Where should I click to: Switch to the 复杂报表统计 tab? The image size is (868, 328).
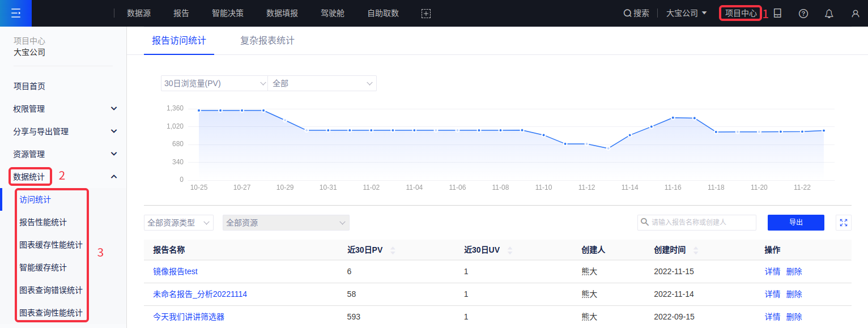(267, 41)
